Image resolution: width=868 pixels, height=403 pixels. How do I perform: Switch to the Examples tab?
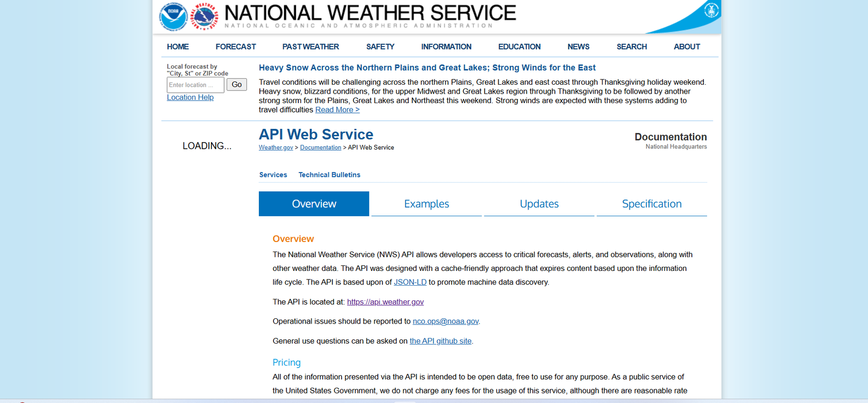427,204
